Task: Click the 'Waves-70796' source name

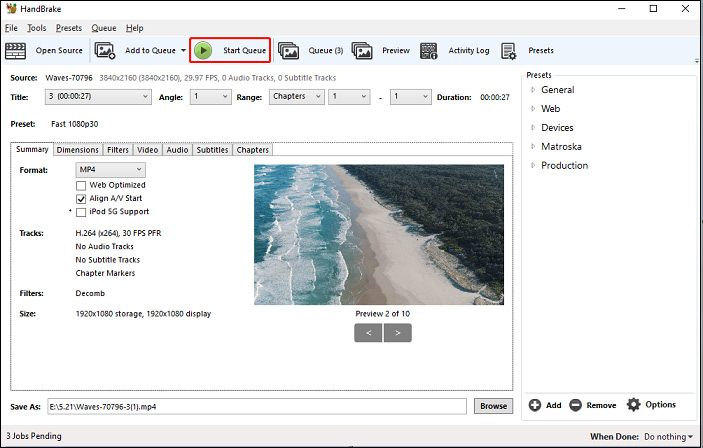Action: pos(69,78)
